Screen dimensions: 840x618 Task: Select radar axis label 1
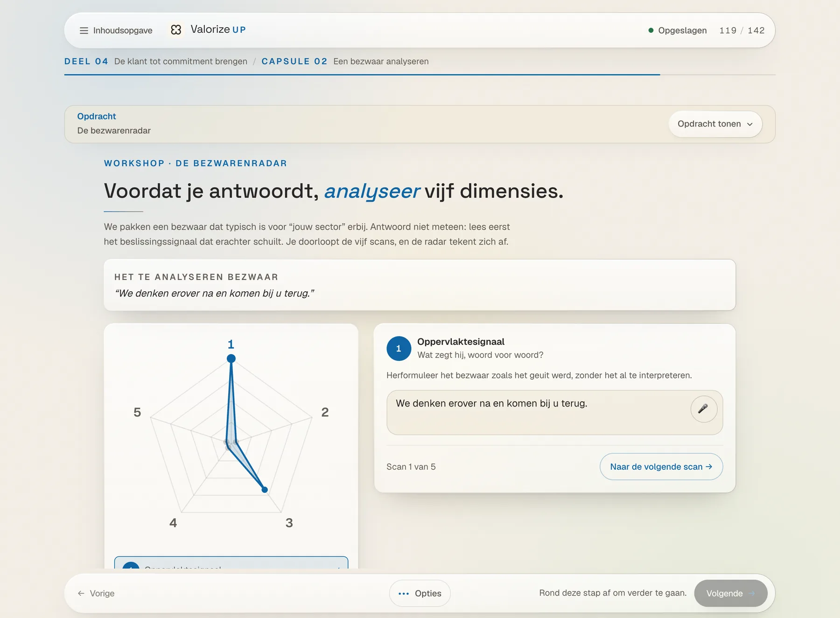(231, 344)
